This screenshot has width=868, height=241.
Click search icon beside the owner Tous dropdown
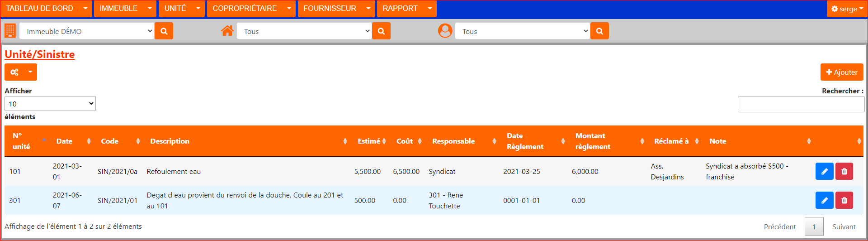(599, 31)
